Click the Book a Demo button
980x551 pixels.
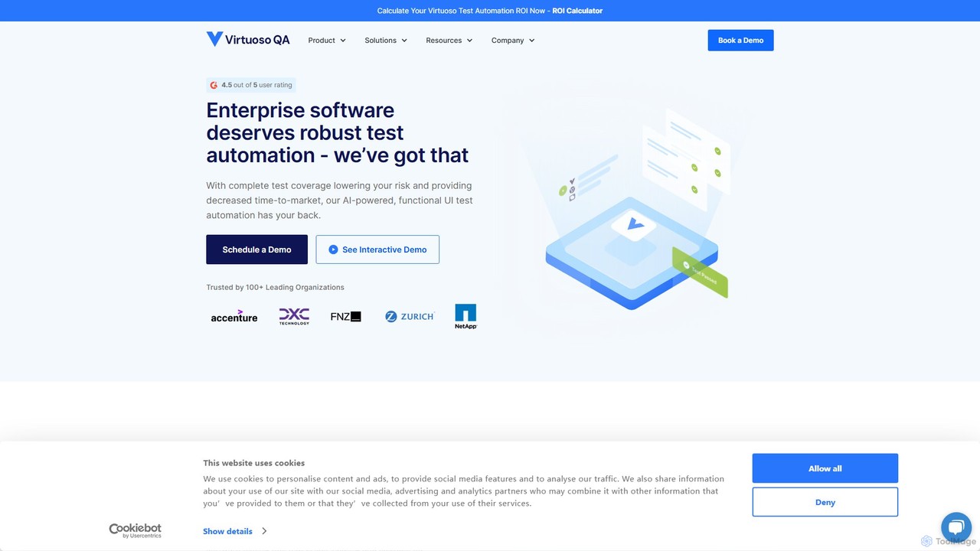740,41
